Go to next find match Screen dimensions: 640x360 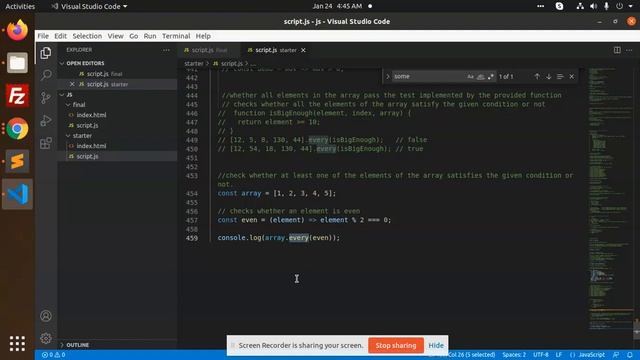[x=549, y=76]
